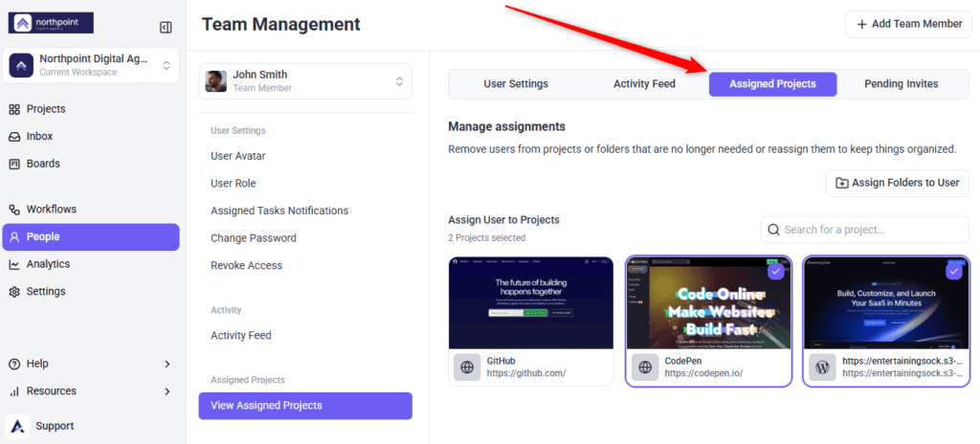This screenshot has width=980, height=444.
Task: Click the Support logo icon
Action: point(17,427)
